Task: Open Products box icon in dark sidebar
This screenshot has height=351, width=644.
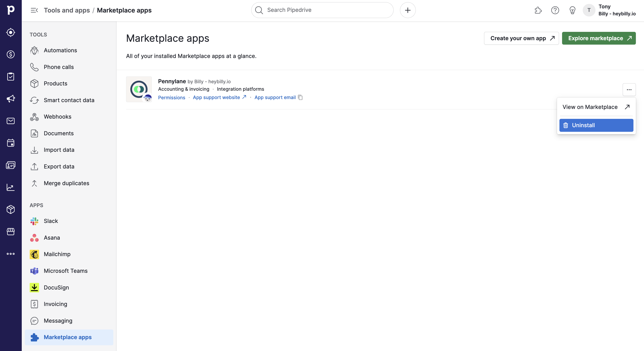Action: click(x=11, y=210)
